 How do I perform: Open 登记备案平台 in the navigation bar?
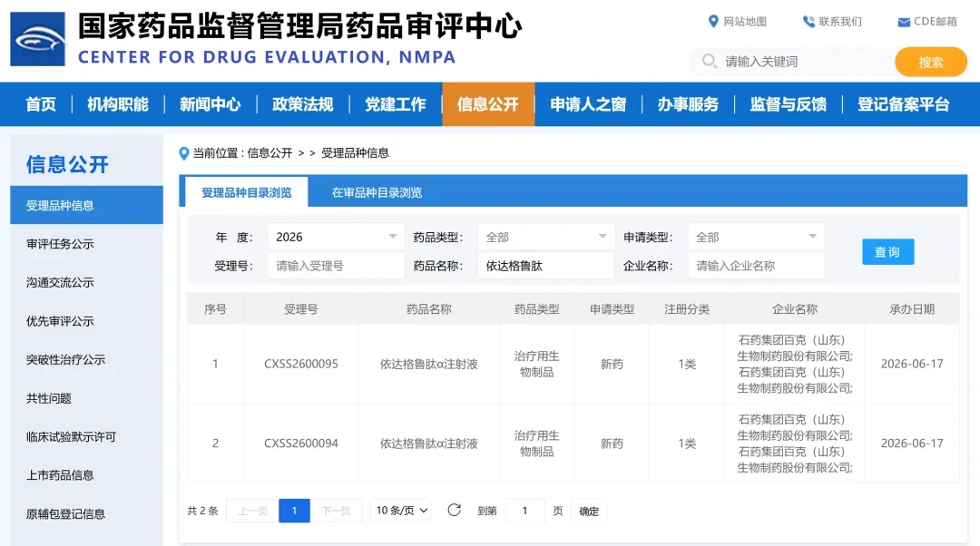click(x=904, y=104)
